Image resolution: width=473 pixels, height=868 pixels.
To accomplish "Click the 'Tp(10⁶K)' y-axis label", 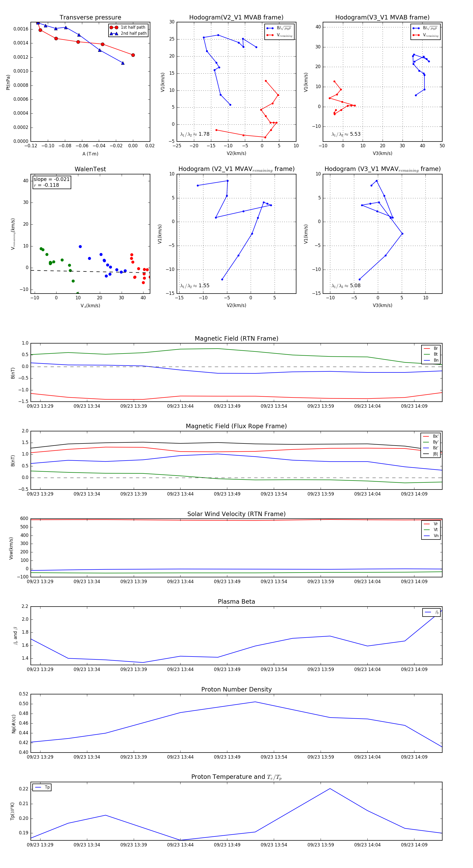I will pos(12,811).
